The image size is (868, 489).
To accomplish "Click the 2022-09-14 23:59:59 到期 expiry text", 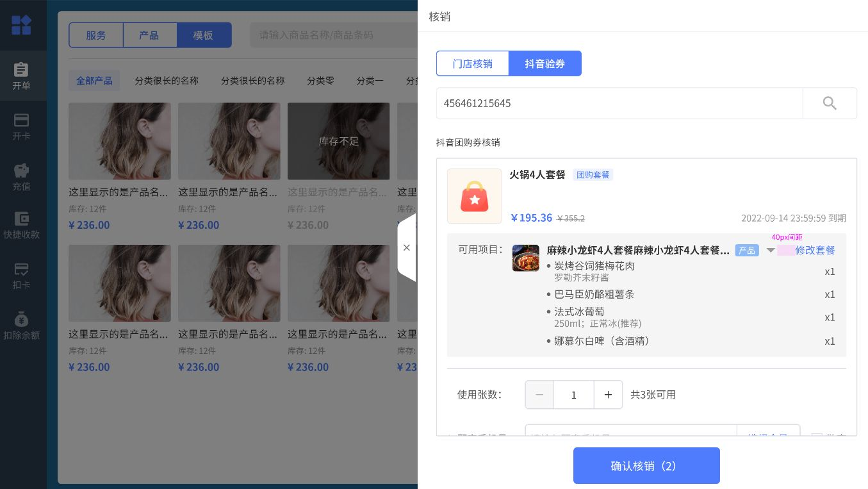I will (794, 218).
